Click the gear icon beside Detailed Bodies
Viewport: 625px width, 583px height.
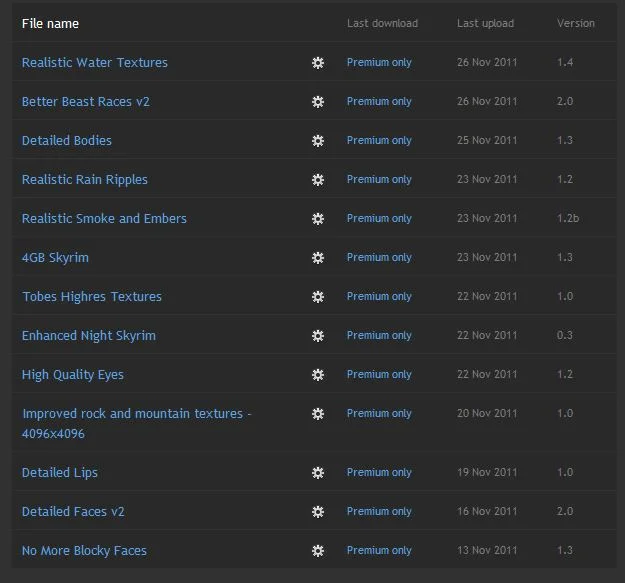click(318, 141)
